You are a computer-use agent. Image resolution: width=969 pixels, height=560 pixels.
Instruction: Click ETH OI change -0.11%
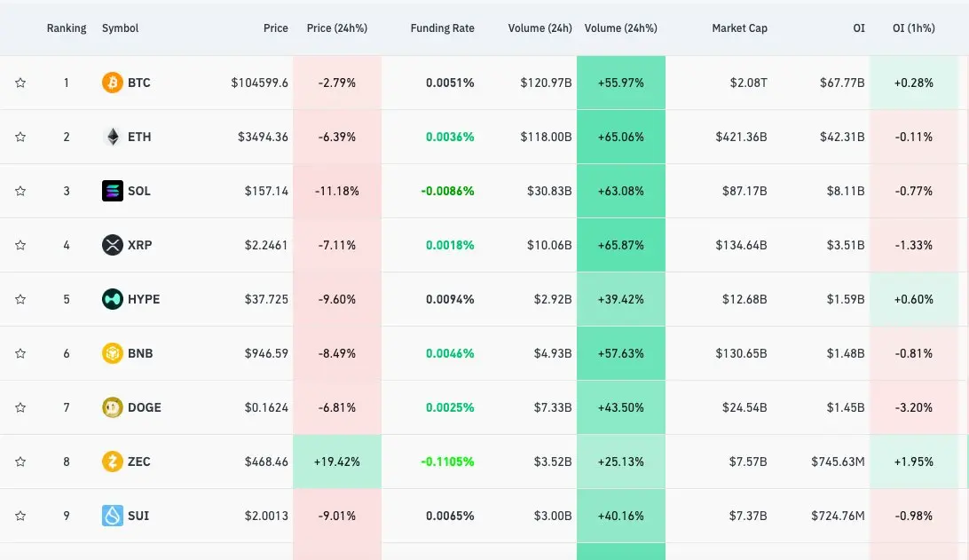(914, 137)
